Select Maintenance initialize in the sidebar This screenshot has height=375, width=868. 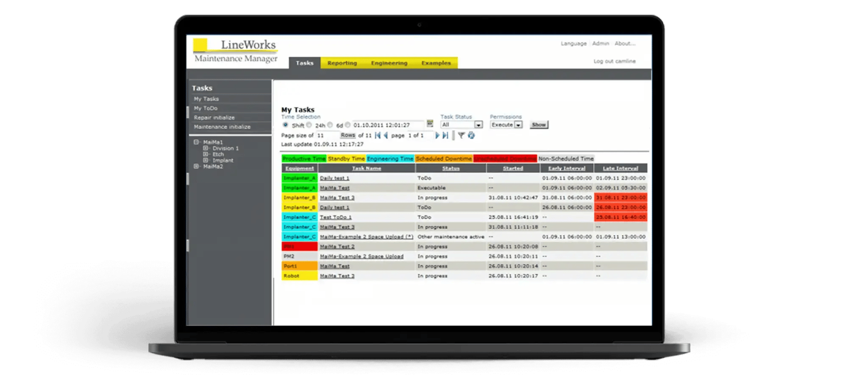[222, 127]
